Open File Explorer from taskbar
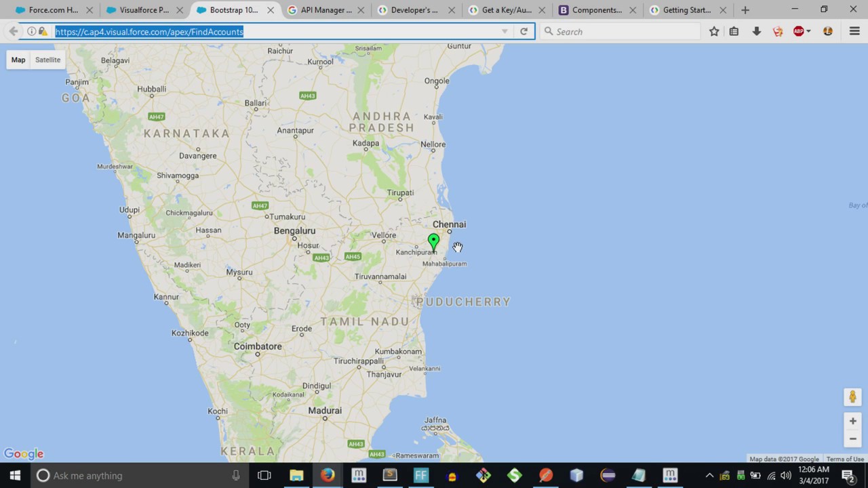Screen dimensions: 868x488 (296, 476)
